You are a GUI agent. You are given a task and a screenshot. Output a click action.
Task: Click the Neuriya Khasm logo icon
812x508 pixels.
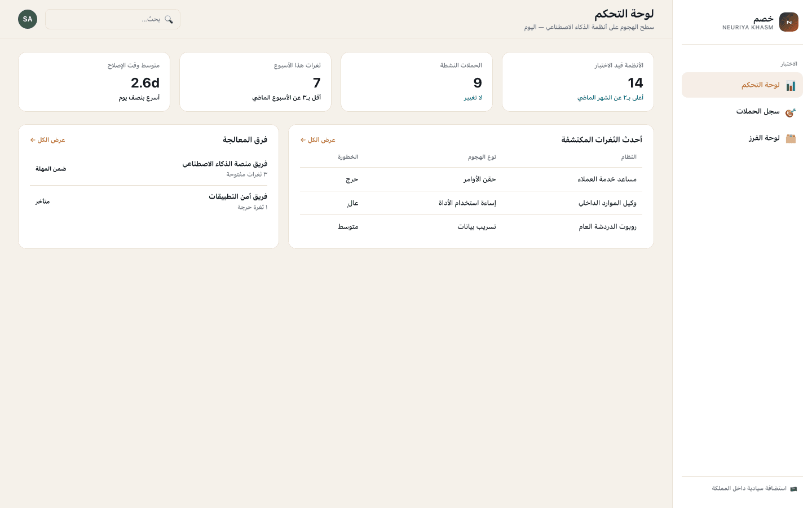click(x=789, y=22)
